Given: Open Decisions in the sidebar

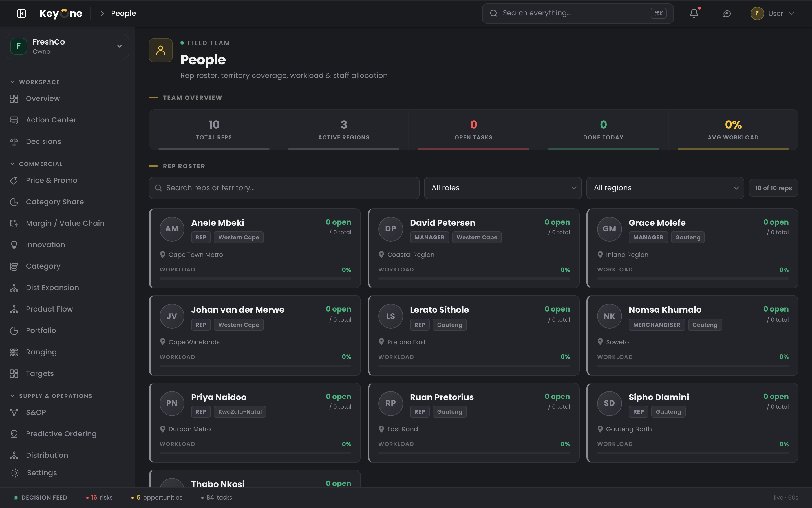Looking at the screenshot, I should tap(43, 141).
